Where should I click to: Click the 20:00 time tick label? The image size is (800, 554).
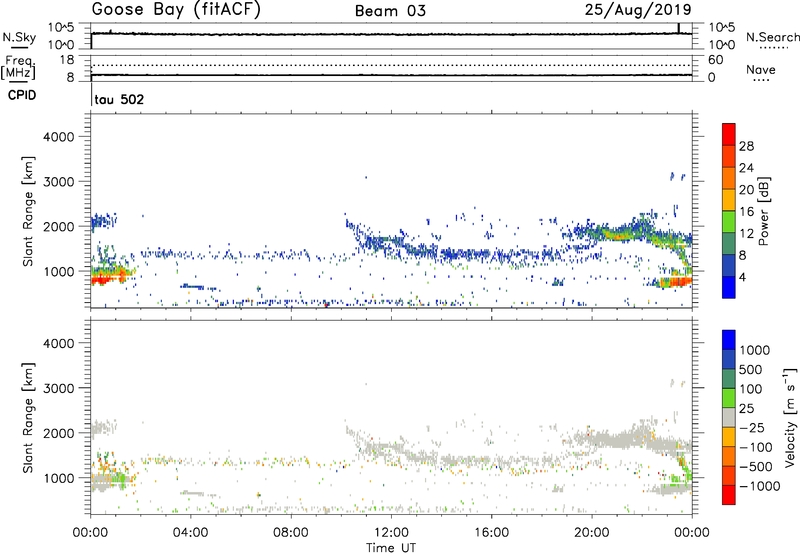(591, 533)
